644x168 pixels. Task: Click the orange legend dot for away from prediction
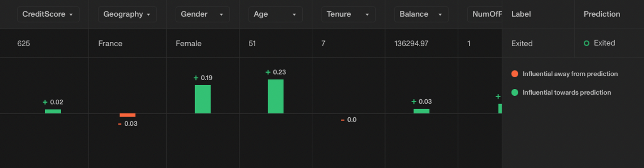(515, 74)
